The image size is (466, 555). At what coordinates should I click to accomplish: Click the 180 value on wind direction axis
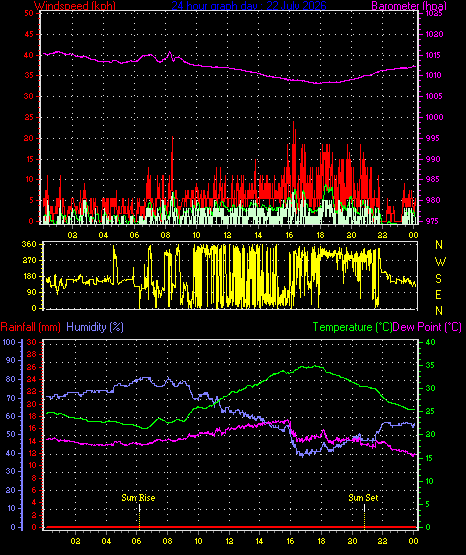pyautogui.click(x=29, y=276)
